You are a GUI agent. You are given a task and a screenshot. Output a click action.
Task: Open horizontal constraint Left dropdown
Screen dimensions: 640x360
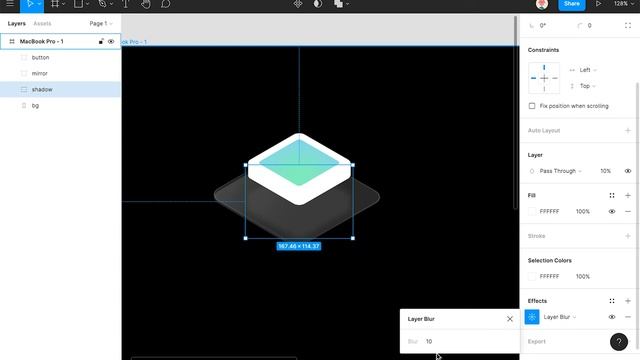coord(588,70)
